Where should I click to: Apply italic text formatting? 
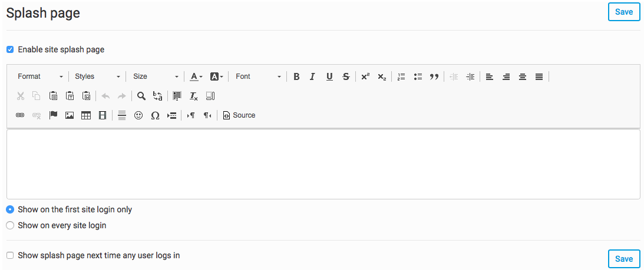click(312, 76)
